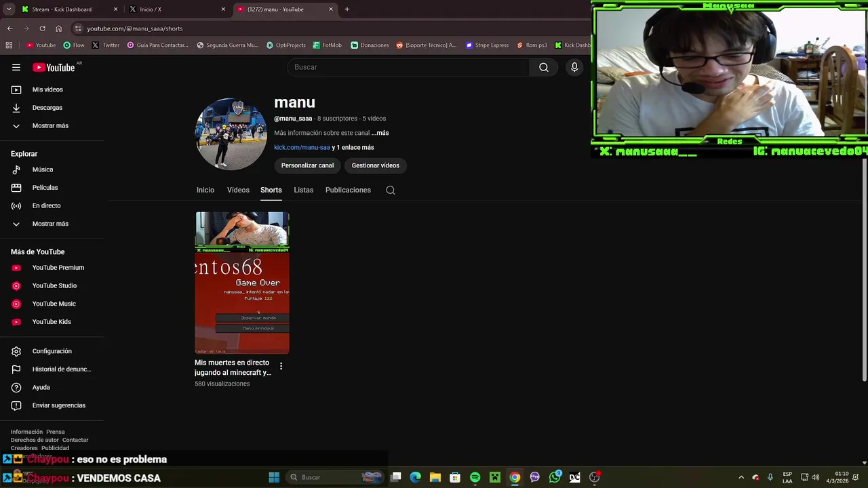Open the Rom ps3 bookmark
This screenshot has height=488, width=868.
(x=531, y=45)
